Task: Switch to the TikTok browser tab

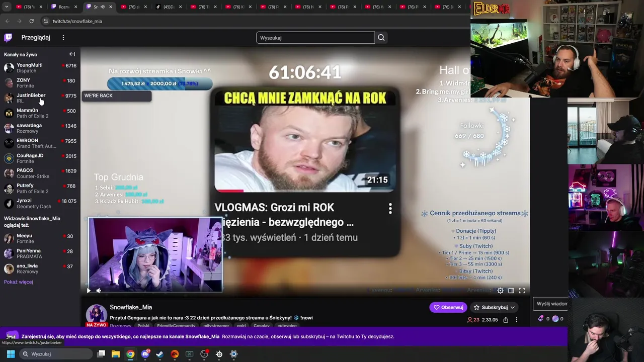Action: [x=168, y=7]
